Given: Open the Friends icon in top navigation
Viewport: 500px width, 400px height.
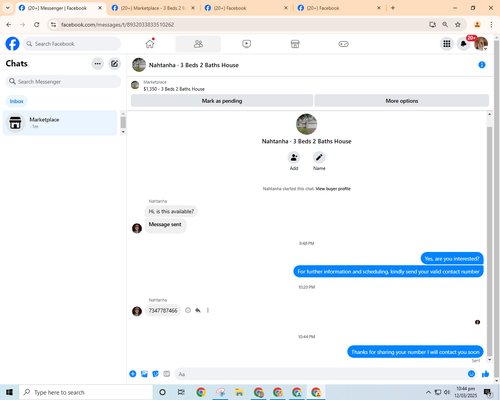Looking at the screenshot, I should 198,44.
